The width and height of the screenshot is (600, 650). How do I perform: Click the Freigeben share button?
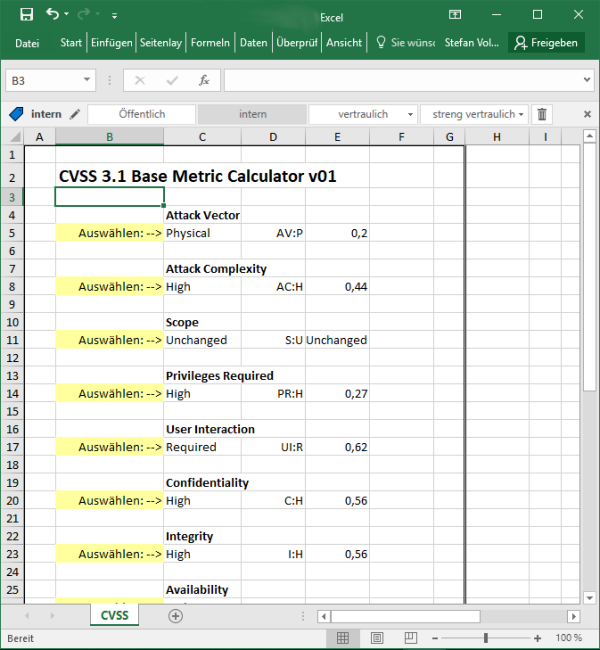(x=546, y=43)
